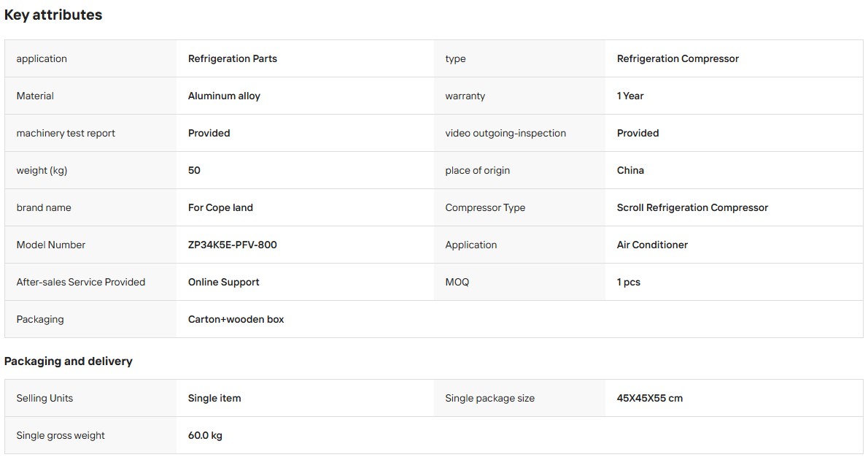Select the Aluminum alloy material value
This screenshot has height=460, width=868.
[224, 96]
